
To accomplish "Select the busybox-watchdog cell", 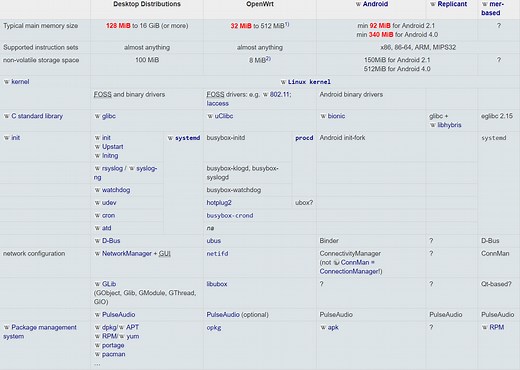I will [x=234, y=190].
